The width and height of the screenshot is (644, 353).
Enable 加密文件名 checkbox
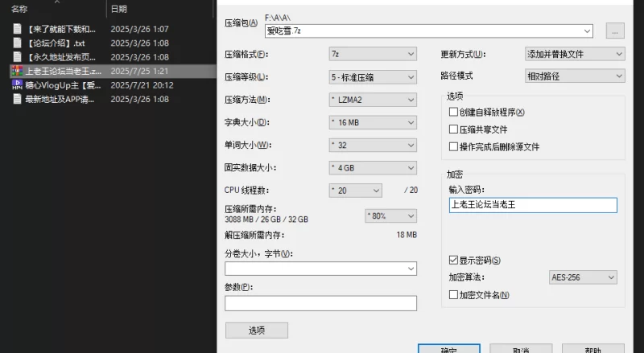click(453, 295)
